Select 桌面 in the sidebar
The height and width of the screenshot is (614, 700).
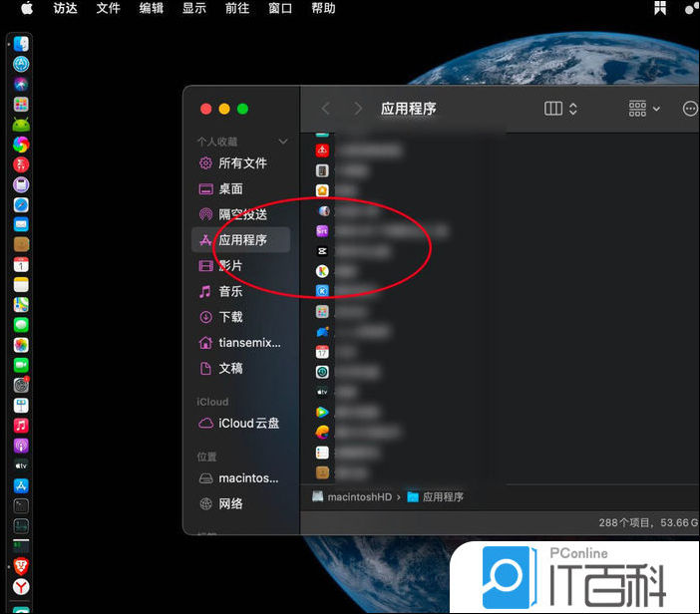click(241, 189)
